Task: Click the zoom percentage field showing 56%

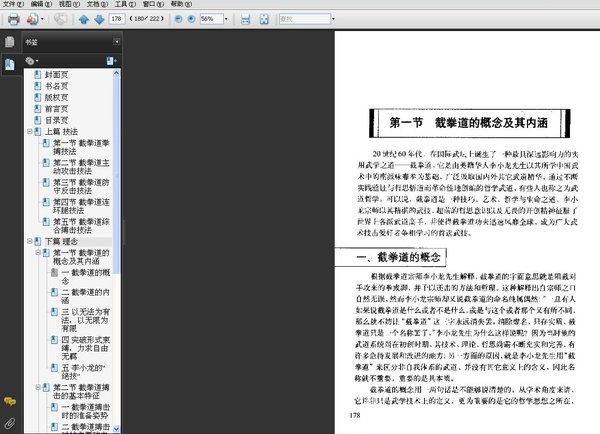Action: tap(211, 19)
